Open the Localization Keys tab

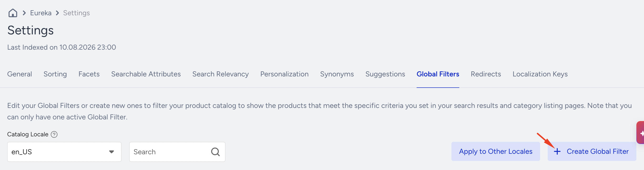(x=540, y=74)
